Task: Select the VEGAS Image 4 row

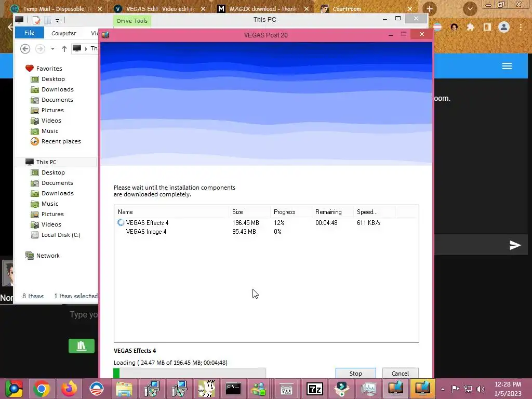Action: click(267, 231)
